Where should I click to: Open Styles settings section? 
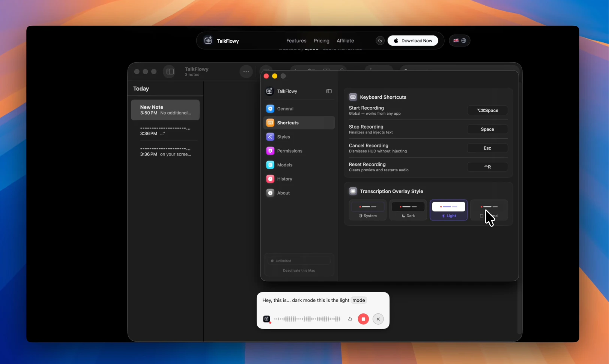pyautogui.click(x=299, y=137)
